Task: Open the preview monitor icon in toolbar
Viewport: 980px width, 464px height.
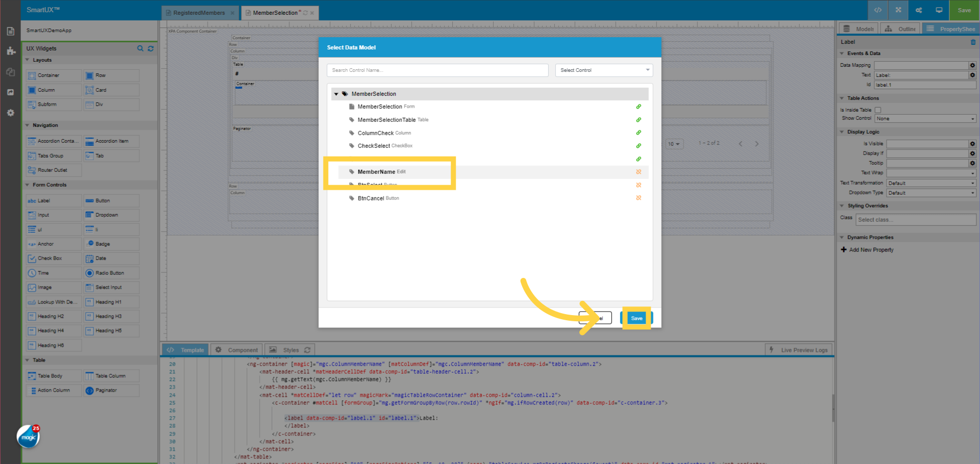Action: click(939, 10)
